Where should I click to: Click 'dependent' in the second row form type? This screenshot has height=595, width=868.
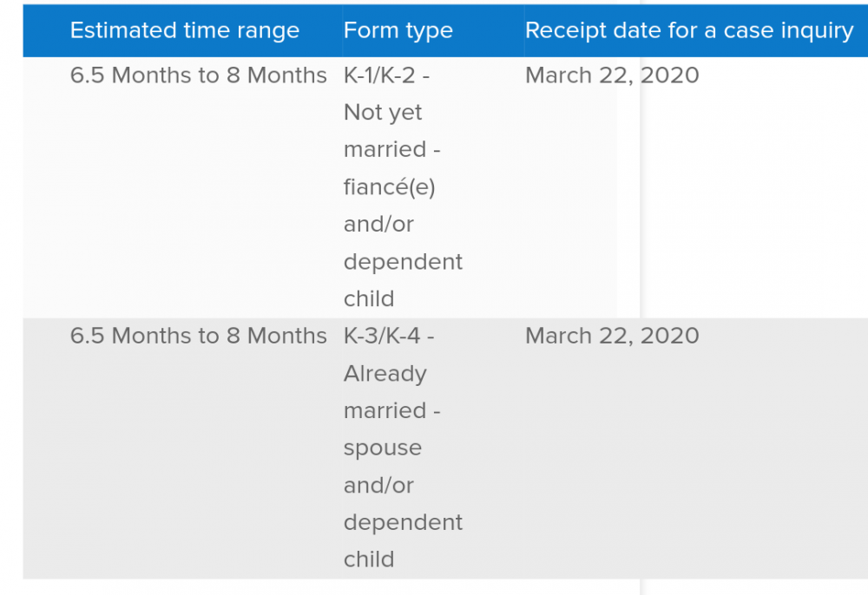pos(403,522)
